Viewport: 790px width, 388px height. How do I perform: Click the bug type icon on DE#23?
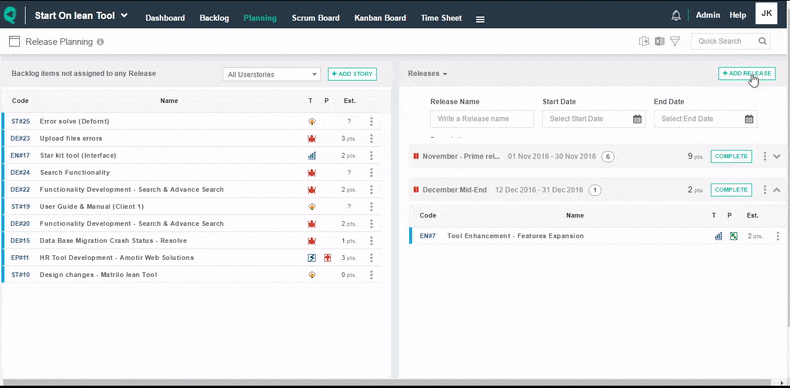click(312, 139)
